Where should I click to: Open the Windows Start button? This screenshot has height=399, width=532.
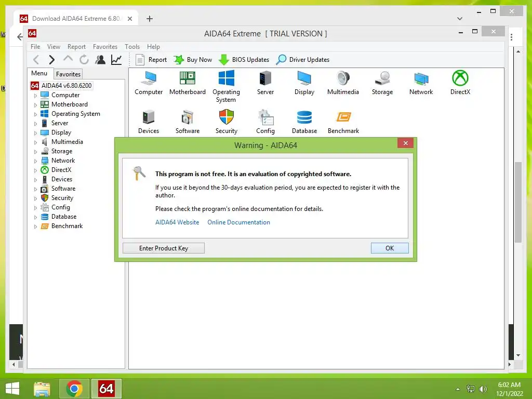click(12, 389)
